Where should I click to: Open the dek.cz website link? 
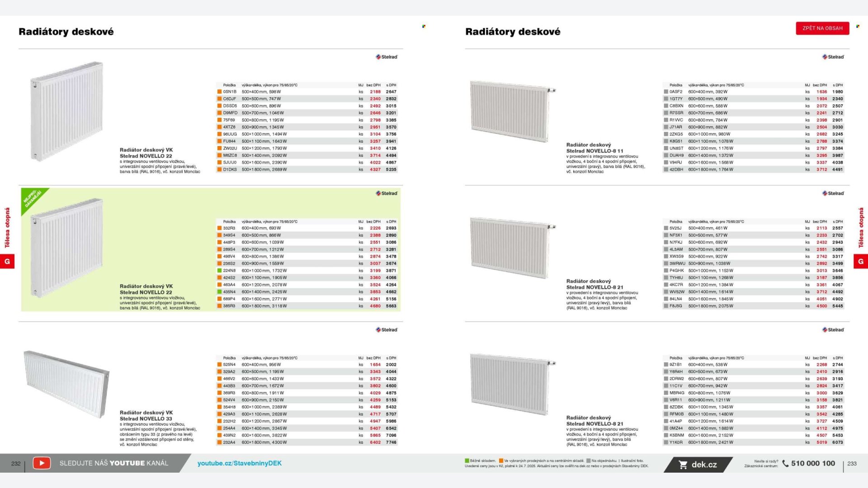click(704, 465)
